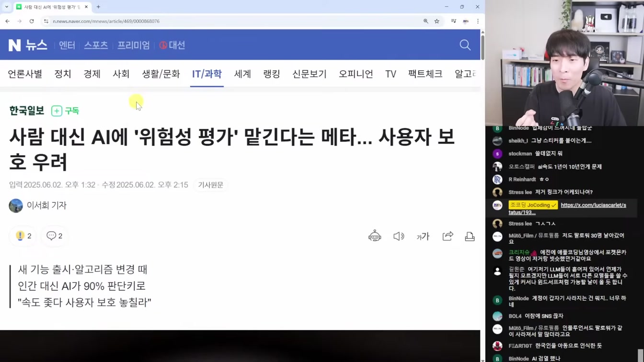Select the IT/과학 tab
644x362 pixels.
[207, 74]
